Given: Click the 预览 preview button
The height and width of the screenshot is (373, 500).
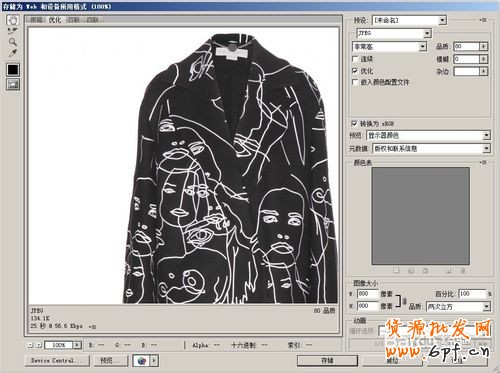Looking at the screenshot, I should (110, 361).
